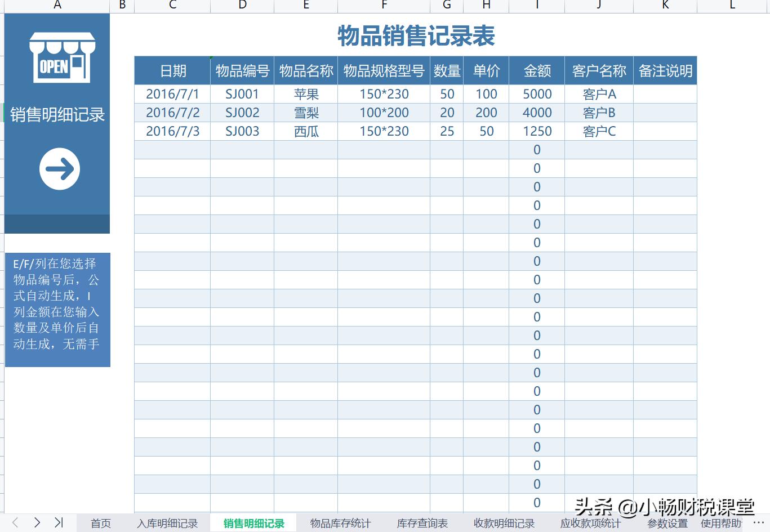Go to the 首页 sheet

(x=100, y=523)
